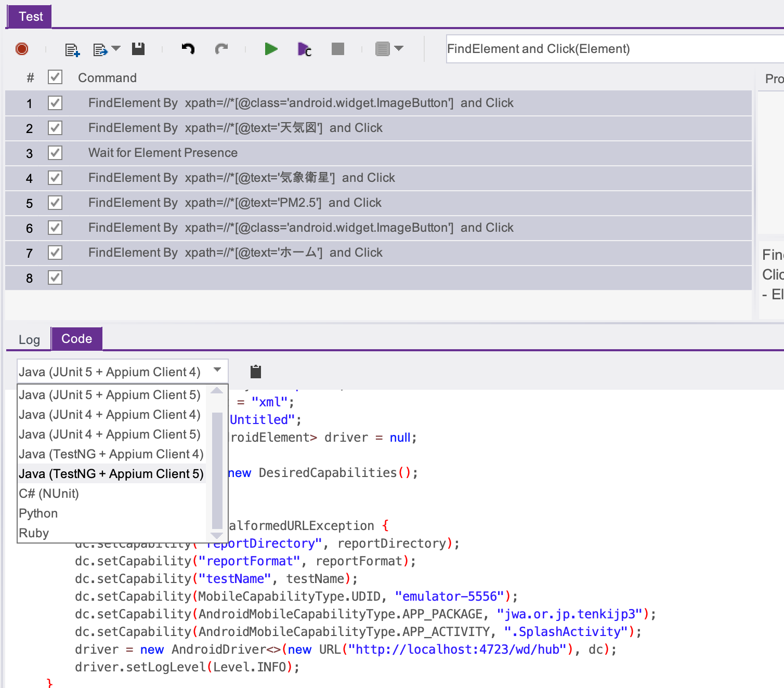The height and width of the screenshot is (688, 784).
Task: Uncheck the checkbox for command row 6
Action: pos(55,228)
